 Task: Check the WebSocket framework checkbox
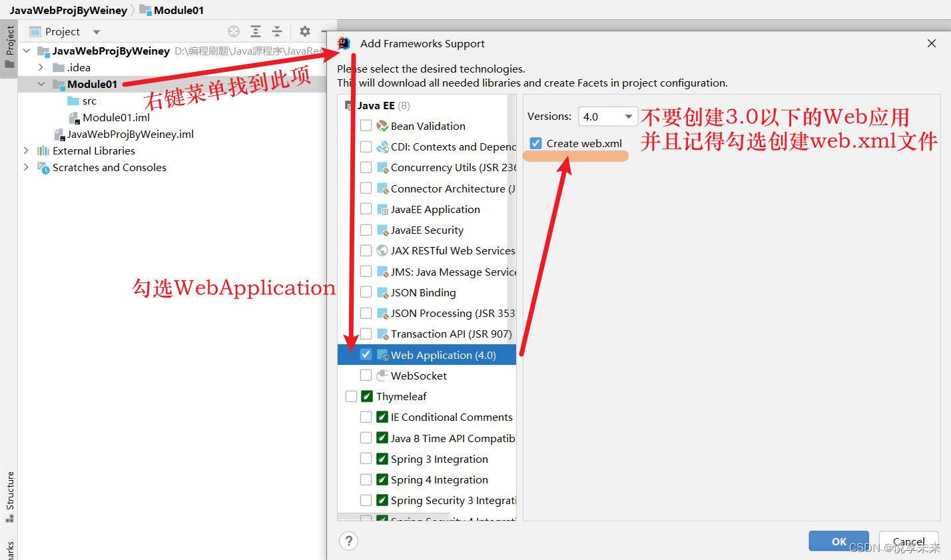point(366,375)
